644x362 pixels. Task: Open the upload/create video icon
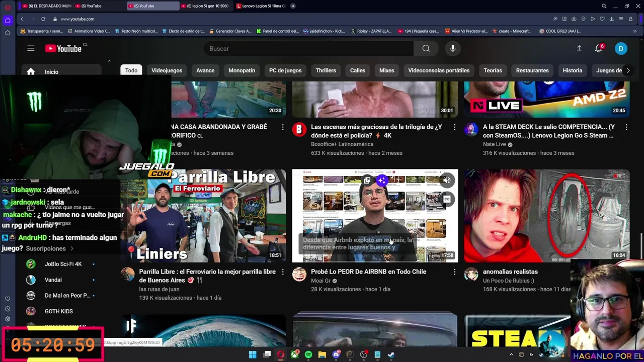[579, 48]
